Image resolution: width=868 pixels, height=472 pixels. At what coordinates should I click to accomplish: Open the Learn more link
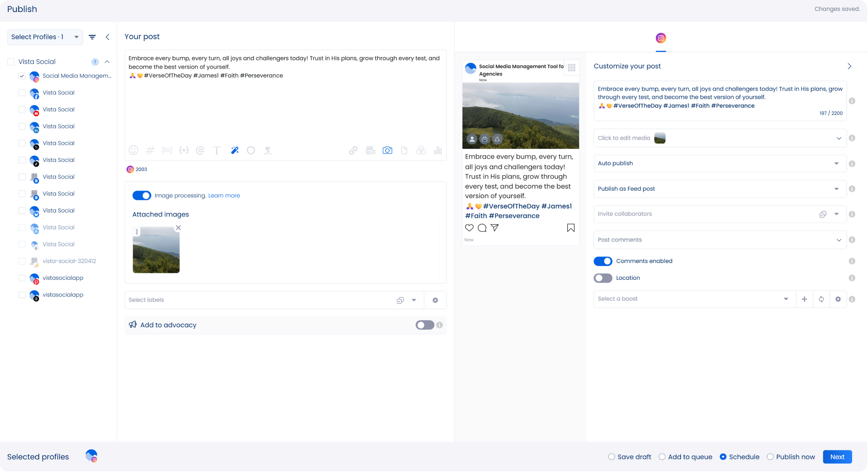click(224, 196)
